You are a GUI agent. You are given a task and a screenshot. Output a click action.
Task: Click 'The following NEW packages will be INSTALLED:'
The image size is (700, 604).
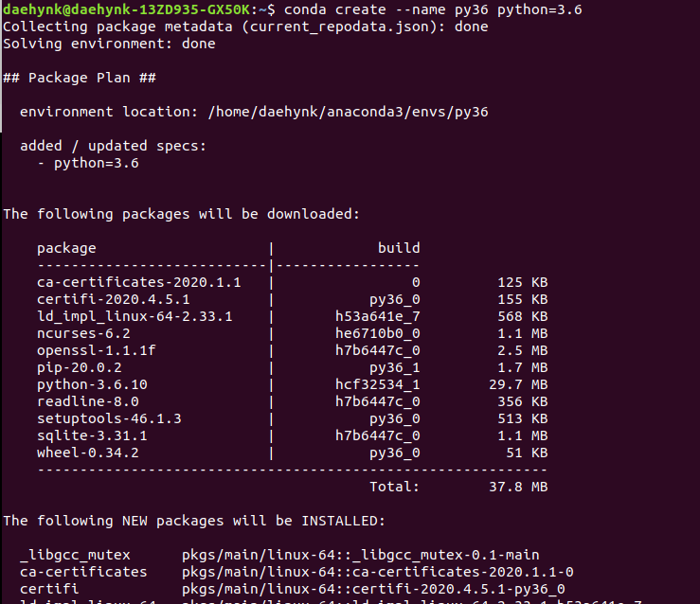coord(194,521)
